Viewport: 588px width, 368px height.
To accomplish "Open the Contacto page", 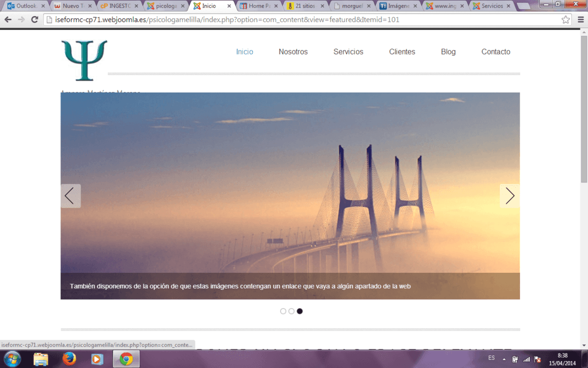I will coord(496,52).
